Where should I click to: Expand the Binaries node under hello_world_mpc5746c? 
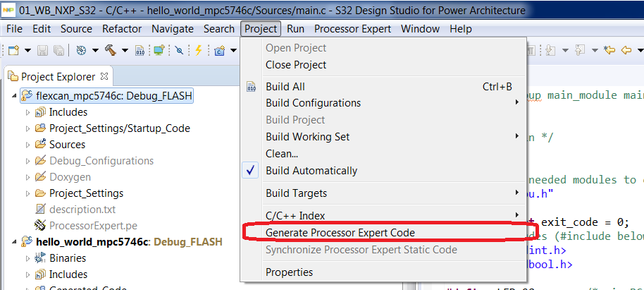tap(28, 258)
